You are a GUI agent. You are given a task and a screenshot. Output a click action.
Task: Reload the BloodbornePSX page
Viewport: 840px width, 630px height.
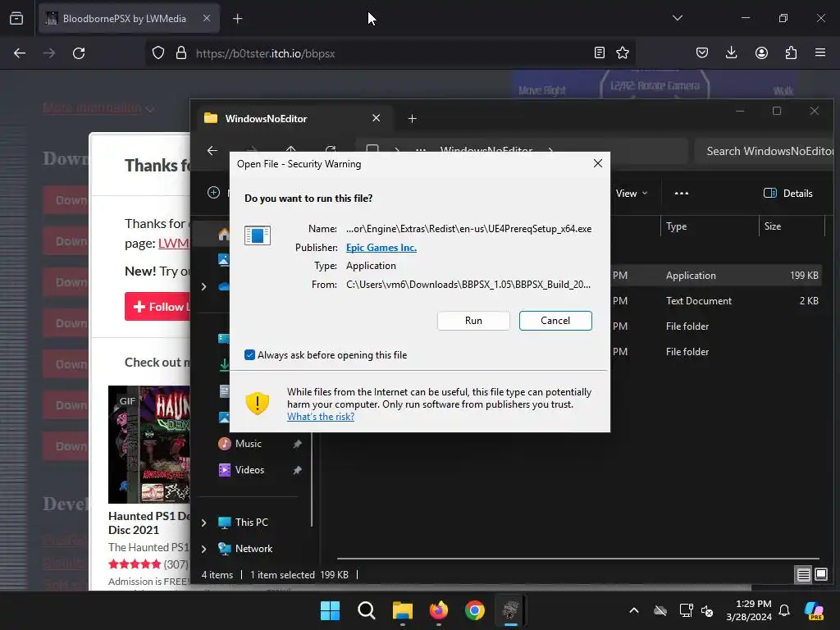coord(79,53)
